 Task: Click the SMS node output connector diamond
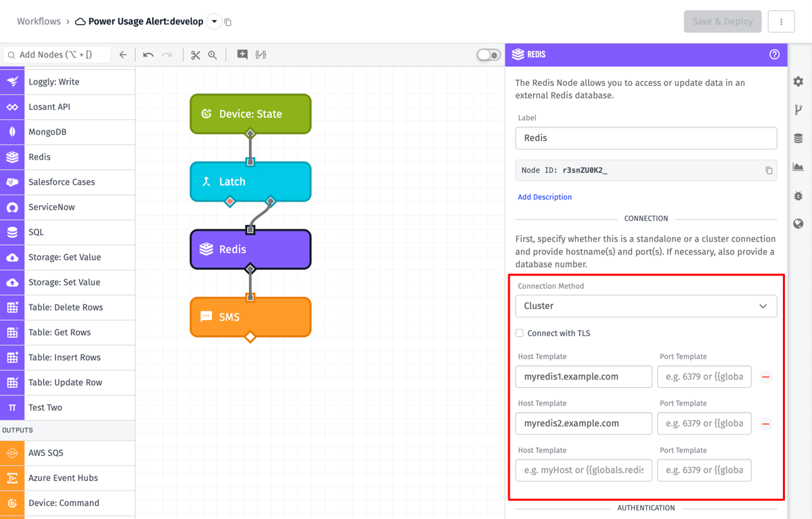250,337
